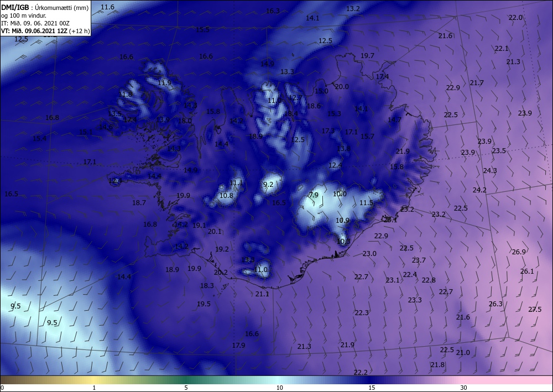553x392 pixels.
Task: Click the 15.7 value
Action: tap(367, 136)
